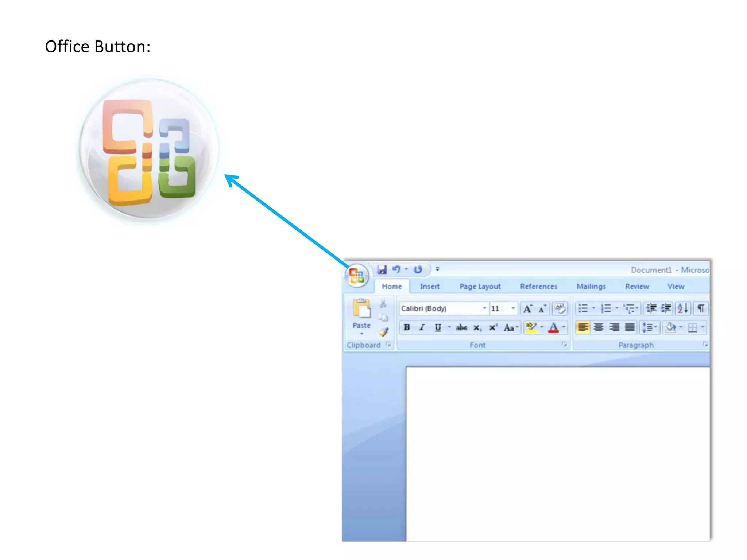Open shading color dropdown arrow

pyautogui.click(x=681, y=327)
